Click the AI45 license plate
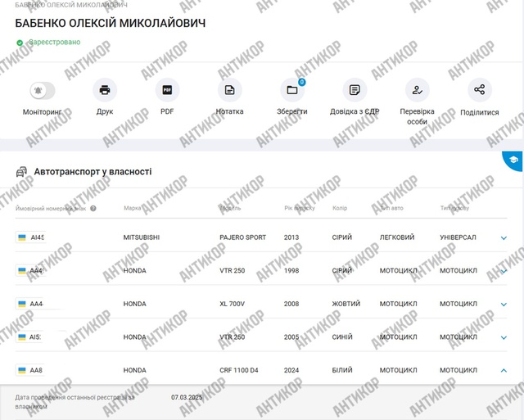This screenshot has width=524, height=420. (x=31, y=237)
